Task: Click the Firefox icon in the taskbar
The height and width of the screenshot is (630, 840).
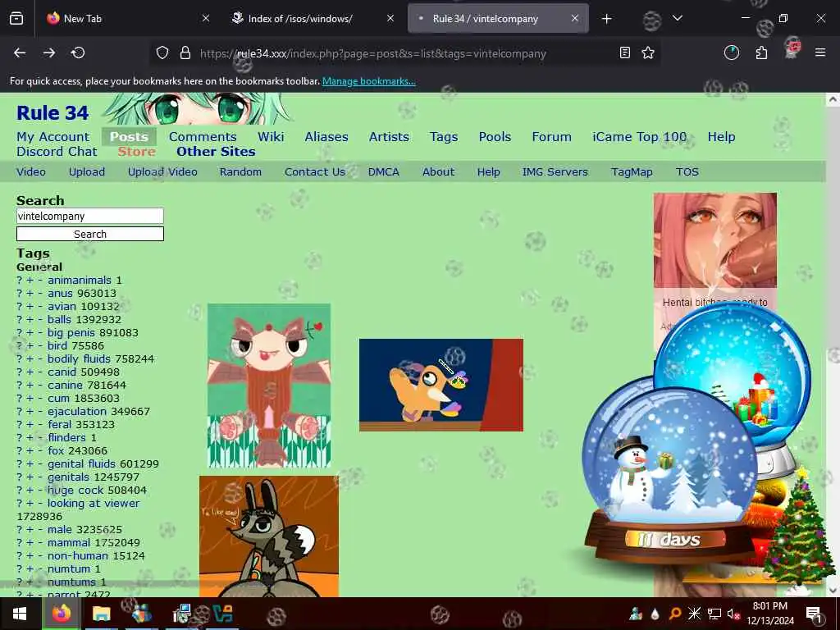Action: click(61, 614)
